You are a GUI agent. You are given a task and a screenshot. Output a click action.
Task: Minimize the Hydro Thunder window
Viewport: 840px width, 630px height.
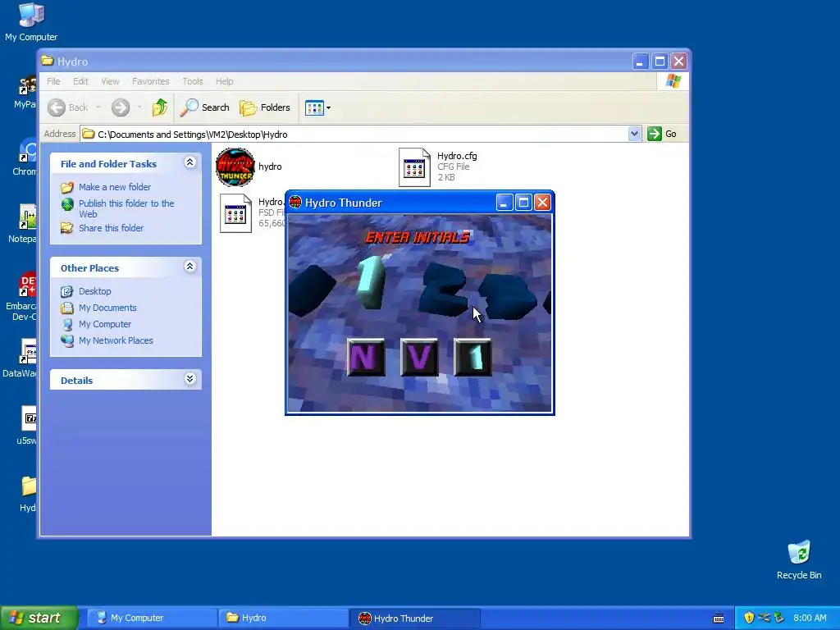click(504, 203)
